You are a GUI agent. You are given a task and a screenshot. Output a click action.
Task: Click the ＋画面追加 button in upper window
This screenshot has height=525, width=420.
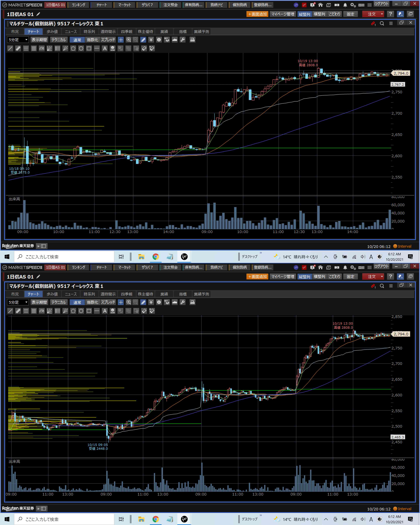coord(257,14)
